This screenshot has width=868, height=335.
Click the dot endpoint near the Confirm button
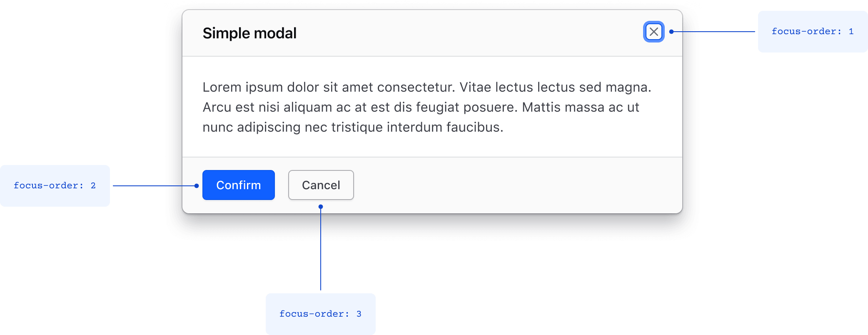196,185
